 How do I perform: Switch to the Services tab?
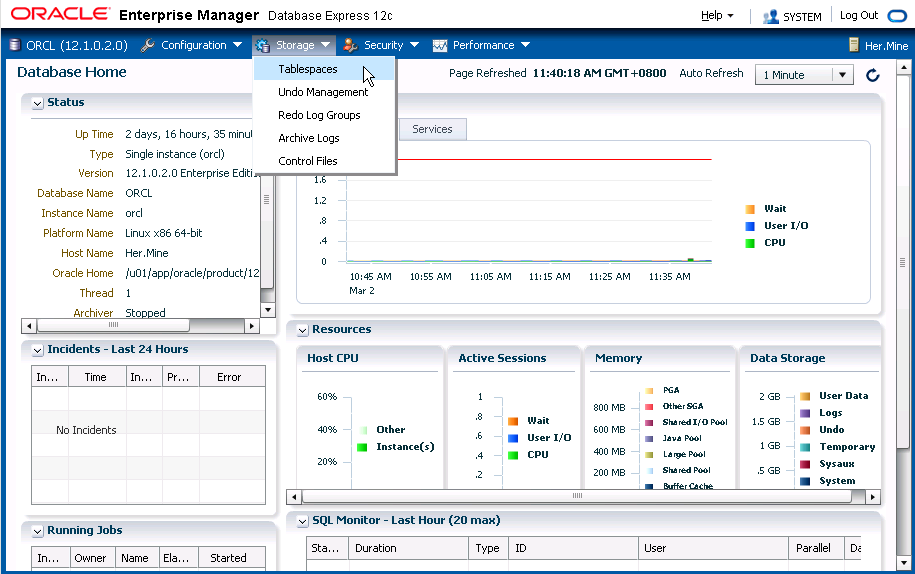(432, 129)
